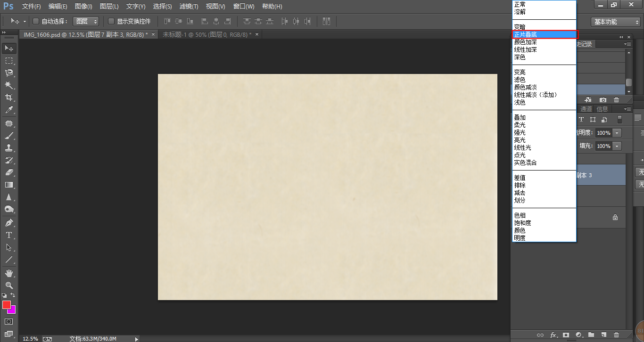Open the 图层 auto-select dropdown
The height and width of the screenshot is (342, 644).
coord(86,21)
